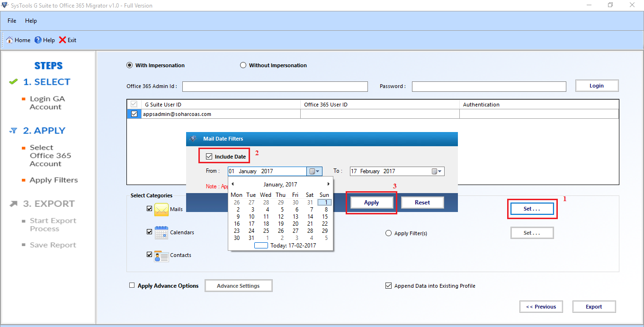Open the File menu
Viewport: 644px width, 327px height.
click(x=12, y=21)
